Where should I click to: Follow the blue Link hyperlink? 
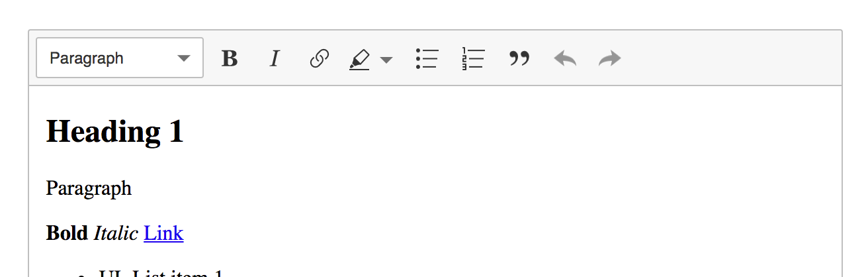coord(163,233)
